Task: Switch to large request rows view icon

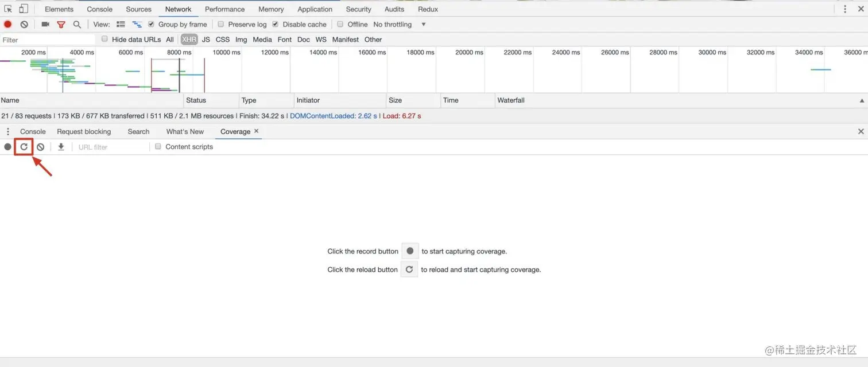Action: (x=121, y=24)
